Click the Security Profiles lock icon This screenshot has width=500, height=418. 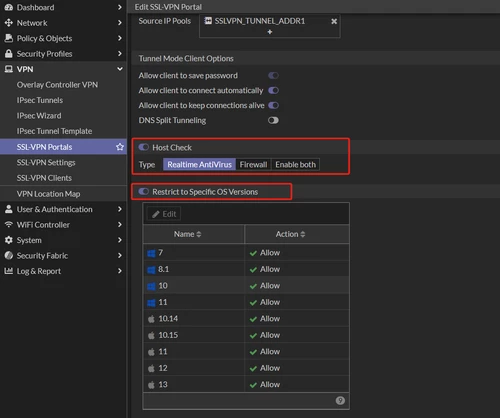pyautogui.click(x=9, y=53)
